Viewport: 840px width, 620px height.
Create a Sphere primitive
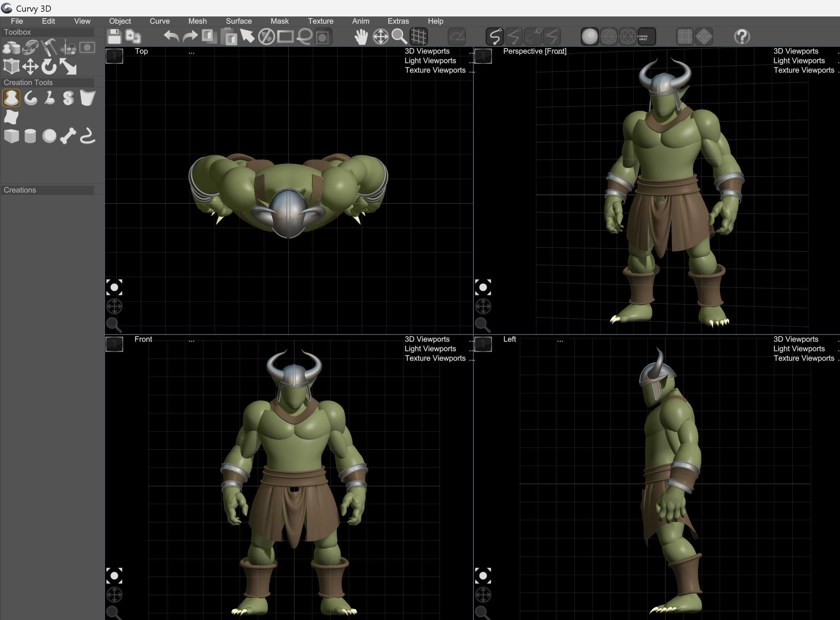tap(49, 136)
